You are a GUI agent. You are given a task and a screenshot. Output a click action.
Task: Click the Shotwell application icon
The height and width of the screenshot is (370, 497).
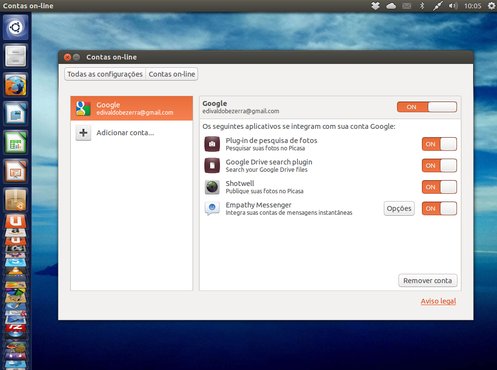[x=212, y=187]
